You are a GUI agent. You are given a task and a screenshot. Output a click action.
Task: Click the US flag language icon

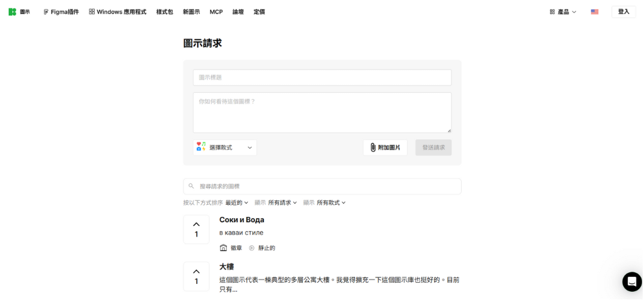click(x=594, y=12)
